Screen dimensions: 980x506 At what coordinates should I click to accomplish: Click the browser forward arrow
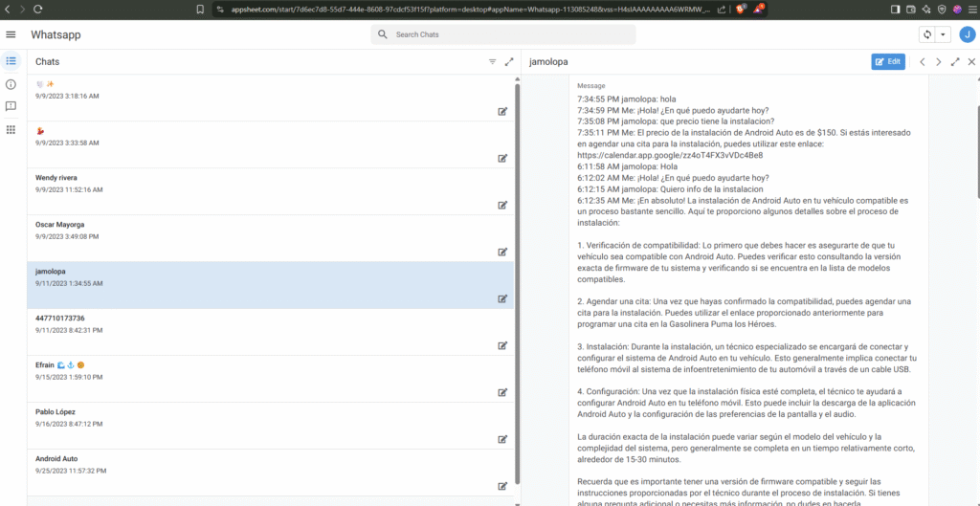coord(22,10)
